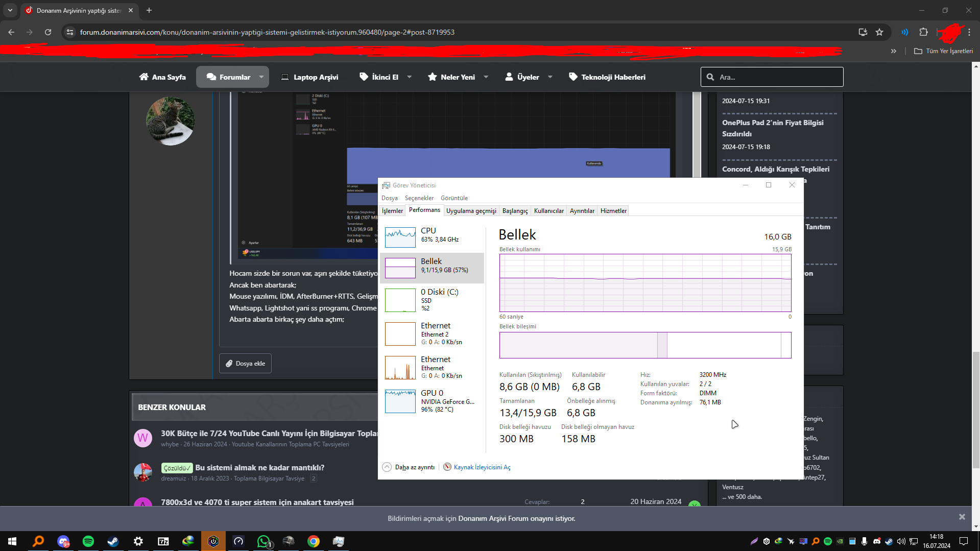980x551 pixels.
Task: Click Task Manager icon in taskbar
Action: tap(339, 541)
